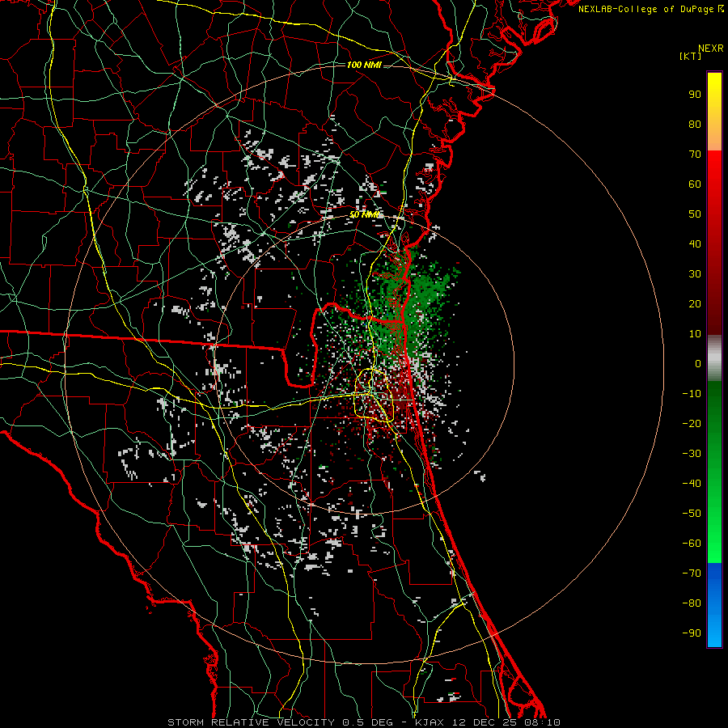Click the 20 value on velocity scale
Viewport: 728px width, 728px height.
[695, 304]
